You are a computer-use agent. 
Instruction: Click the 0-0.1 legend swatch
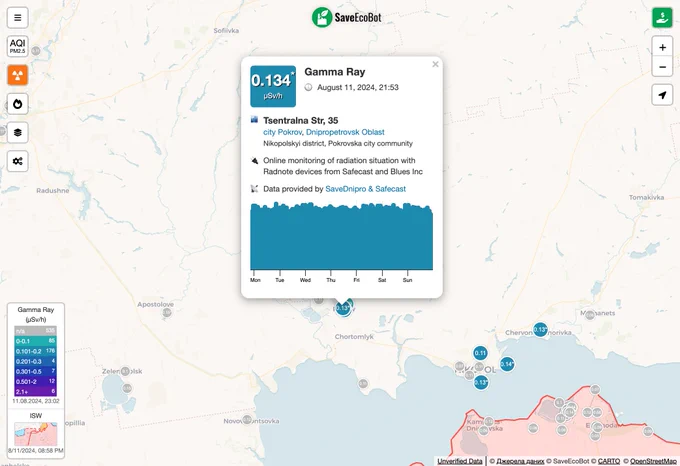tap(35, 341)
